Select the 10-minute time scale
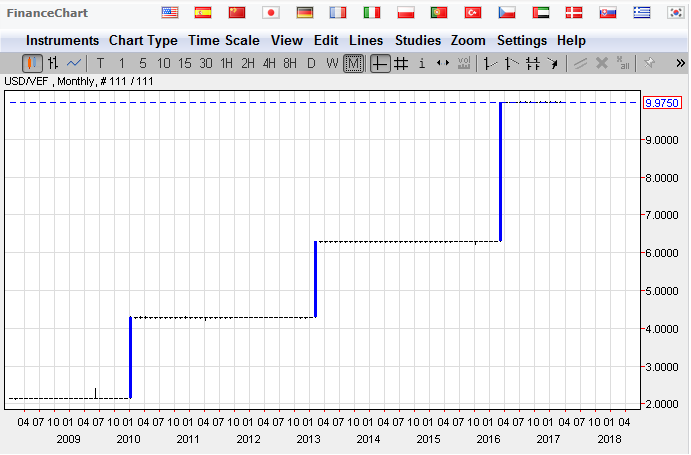Image resolution: width=691 pixels, height=455 pixels. [x=163, y=64]
